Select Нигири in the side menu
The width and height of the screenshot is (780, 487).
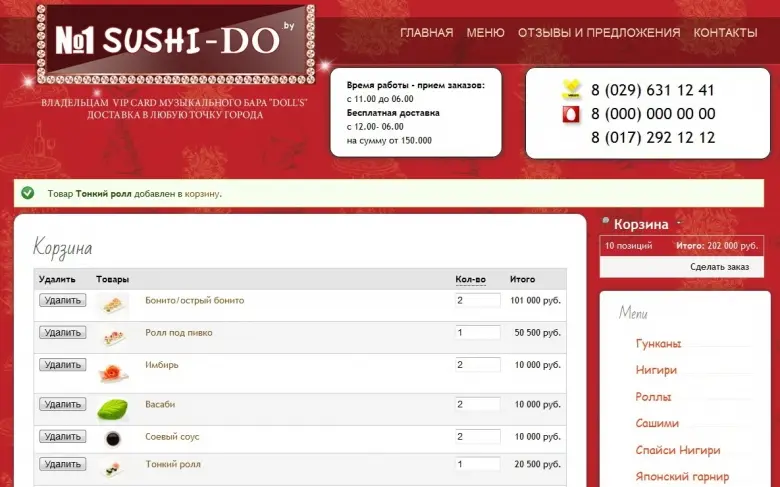(x=656, y=370)
